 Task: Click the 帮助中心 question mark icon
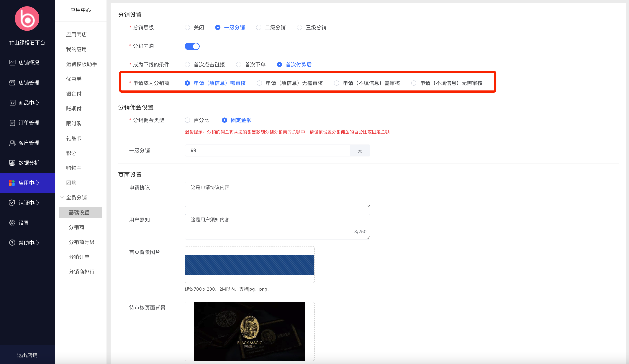point(12,243)
